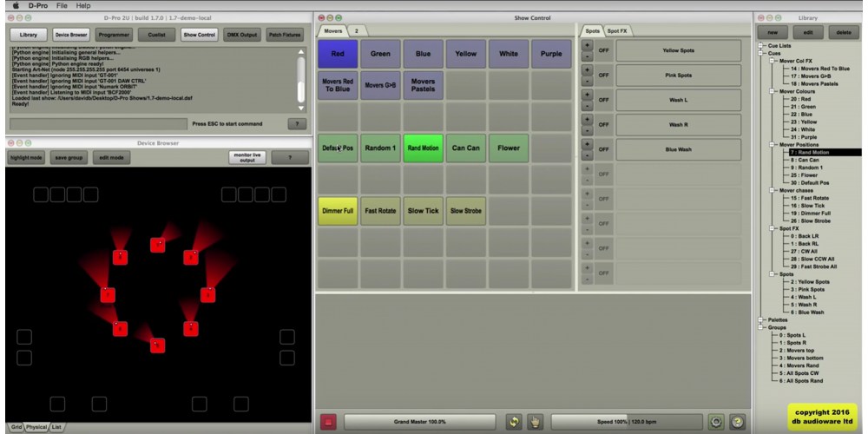This screenshot has width=868, height=434.
Task: Toggle the OFF state for Wash R
Action: [603, 124]
